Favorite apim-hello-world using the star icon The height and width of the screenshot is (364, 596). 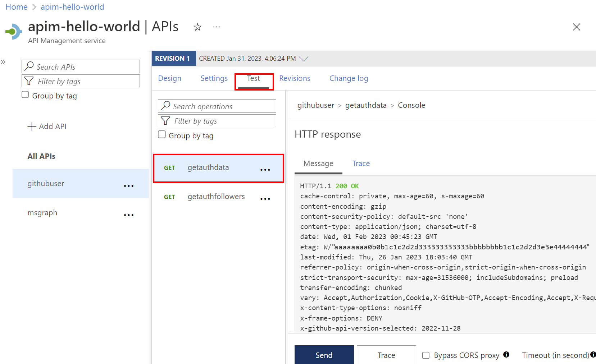tap(197, 27)
